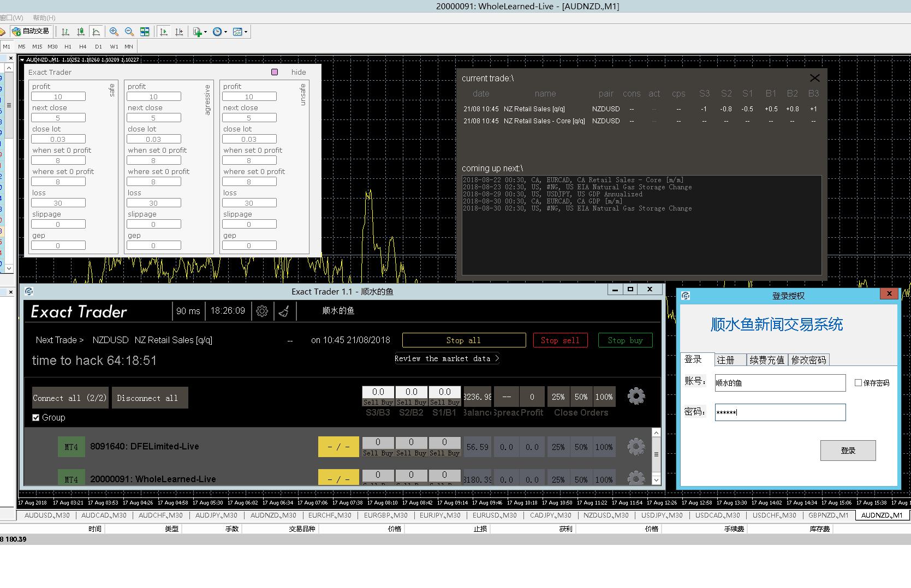911x588 pixels.
Task: Click the zoom out magnifier icon
Action: pos(129,32)
